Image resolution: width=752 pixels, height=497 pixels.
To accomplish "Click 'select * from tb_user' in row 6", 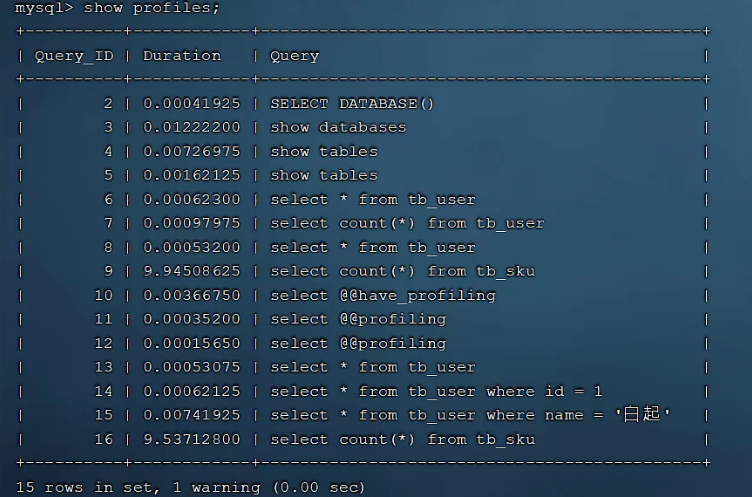I will pos(373,200).
